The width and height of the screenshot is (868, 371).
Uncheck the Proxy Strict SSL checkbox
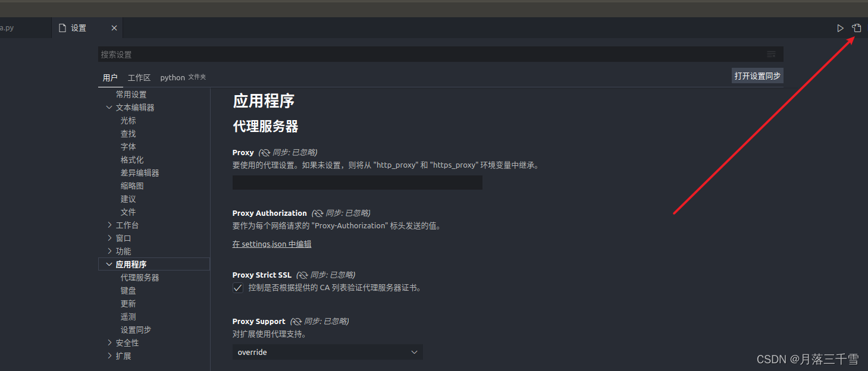point(237,287)
